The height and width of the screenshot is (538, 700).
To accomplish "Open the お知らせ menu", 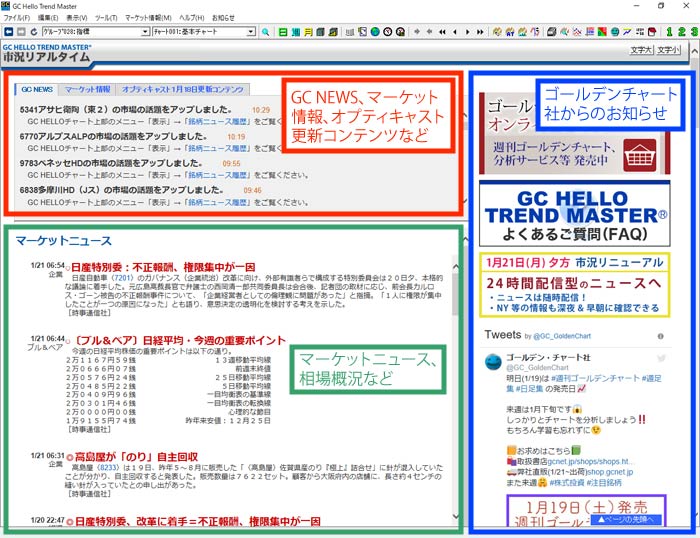I will coord(223,18).
